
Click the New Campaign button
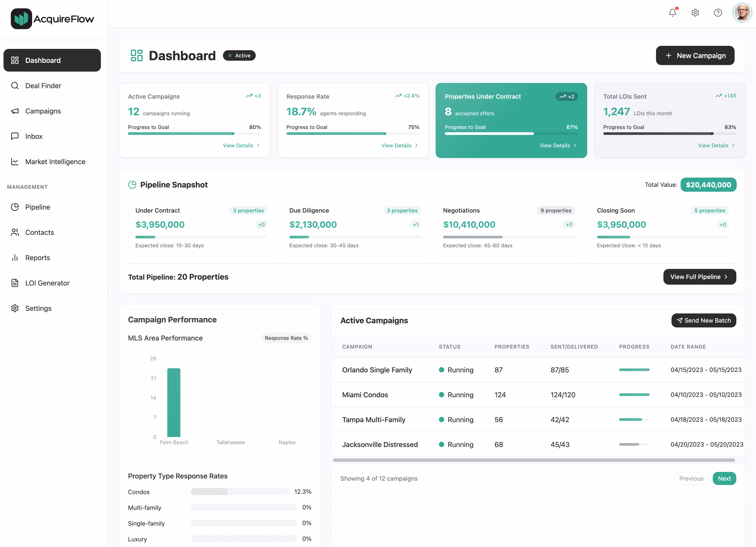[x=695, y=56]
